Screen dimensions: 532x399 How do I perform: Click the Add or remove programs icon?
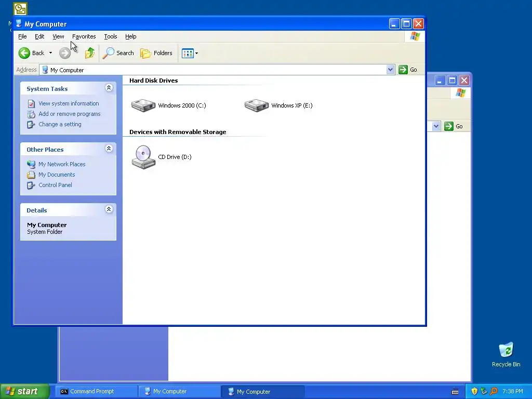(x=31, y=114)
